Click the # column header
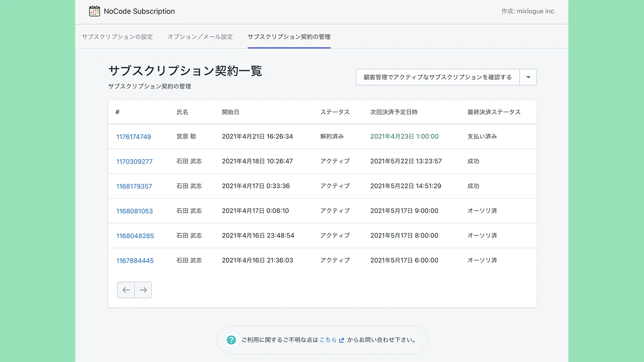 tap(118, 112)
